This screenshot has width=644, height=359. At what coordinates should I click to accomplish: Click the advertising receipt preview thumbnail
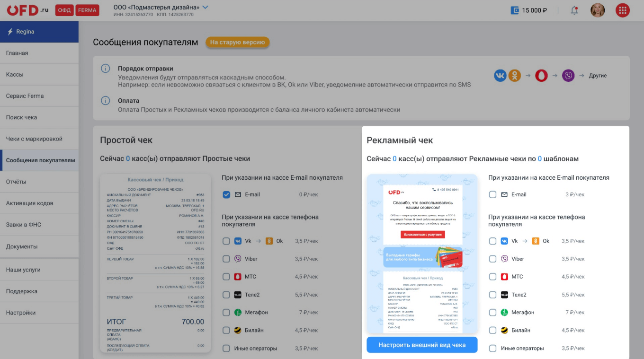pyautogui.click(x=422, y=254)
